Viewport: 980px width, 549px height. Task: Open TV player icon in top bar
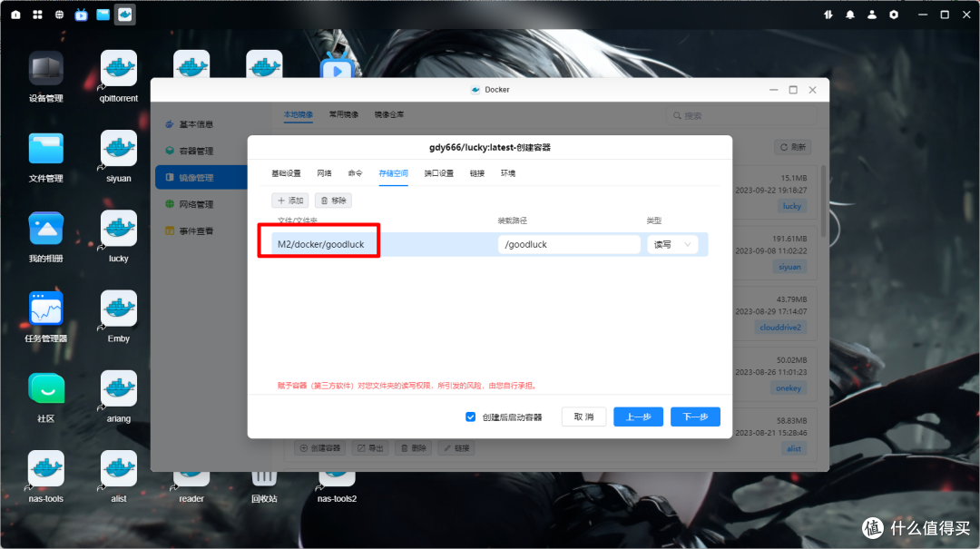(x=82, y=15)
